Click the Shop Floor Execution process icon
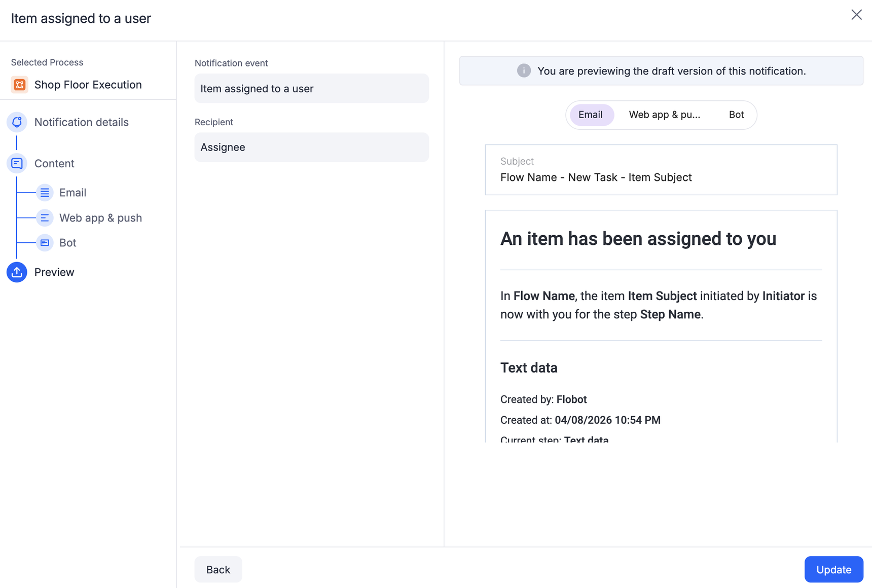 [19, 85]
